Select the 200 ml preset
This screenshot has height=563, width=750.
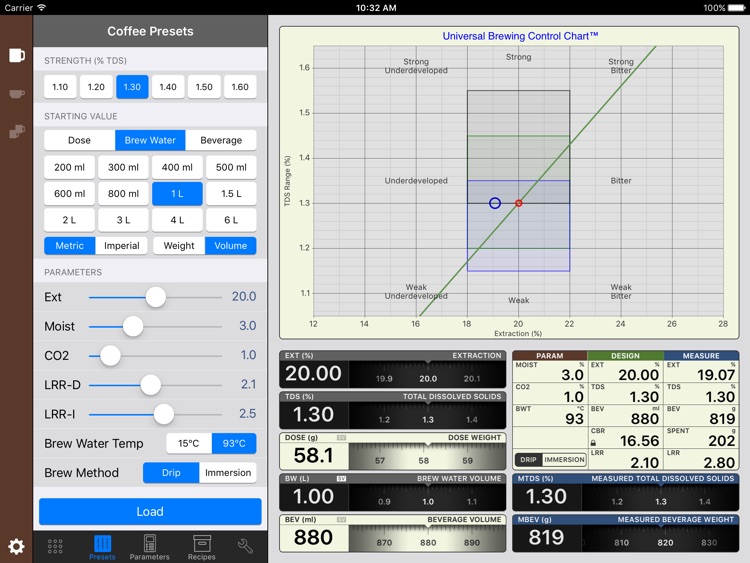click(69, 167)
